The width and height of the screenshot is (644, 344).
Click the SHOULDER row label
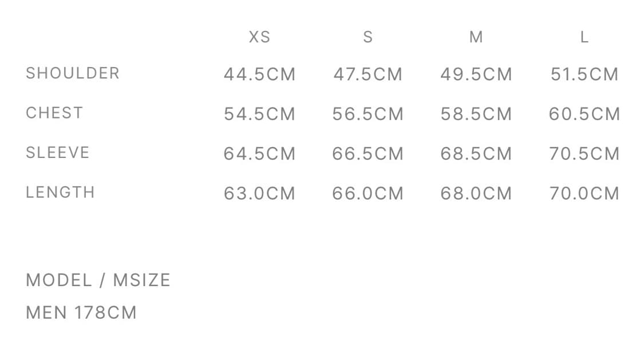click(x=73, y=73)
